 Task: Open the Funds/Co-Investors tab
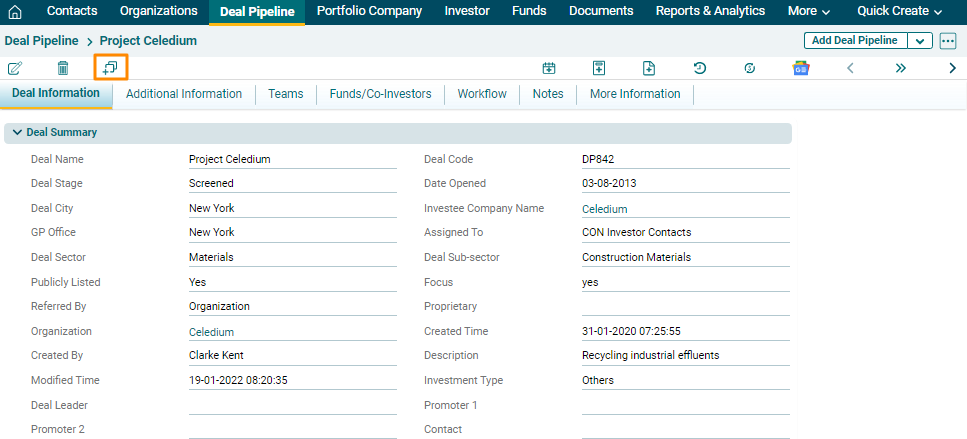pos(380,94)
